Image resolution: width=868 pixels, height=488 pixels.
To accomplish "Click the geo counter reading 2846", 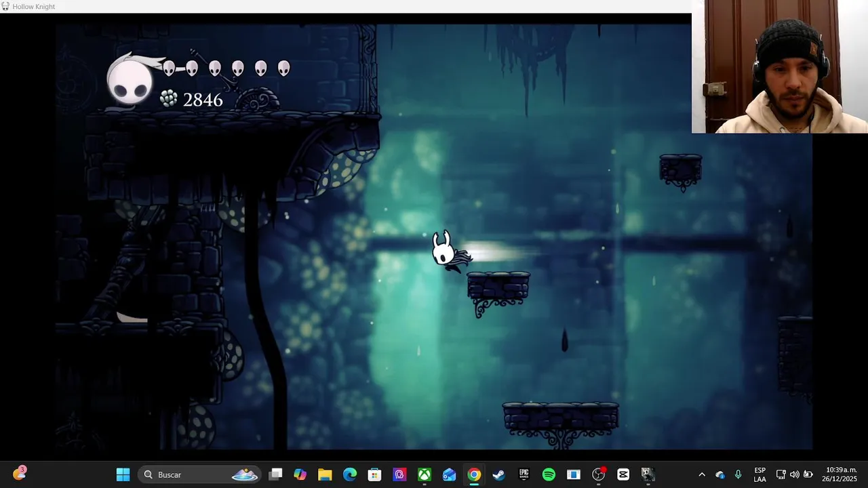I will [202, 100].
